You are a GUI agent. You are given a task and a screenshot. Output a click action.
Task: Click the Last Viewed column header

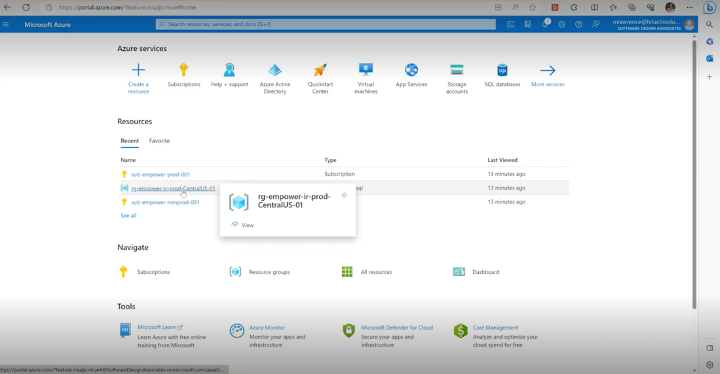point(502,160)
